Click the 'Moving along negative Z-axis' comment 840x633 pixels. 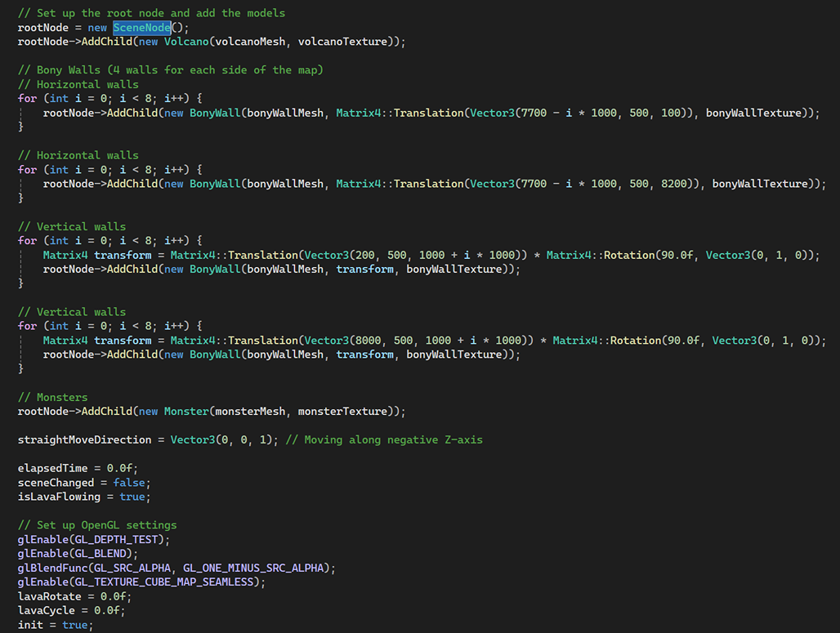point(393,440)
